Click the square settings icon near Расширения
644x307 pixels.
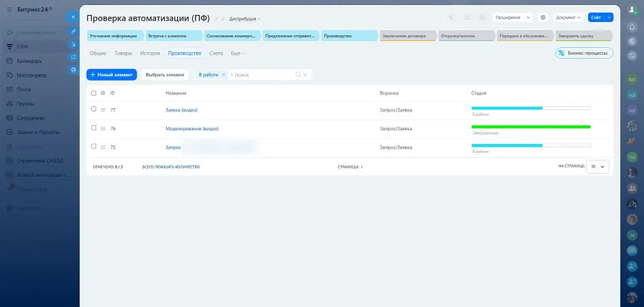click(543, 17)
